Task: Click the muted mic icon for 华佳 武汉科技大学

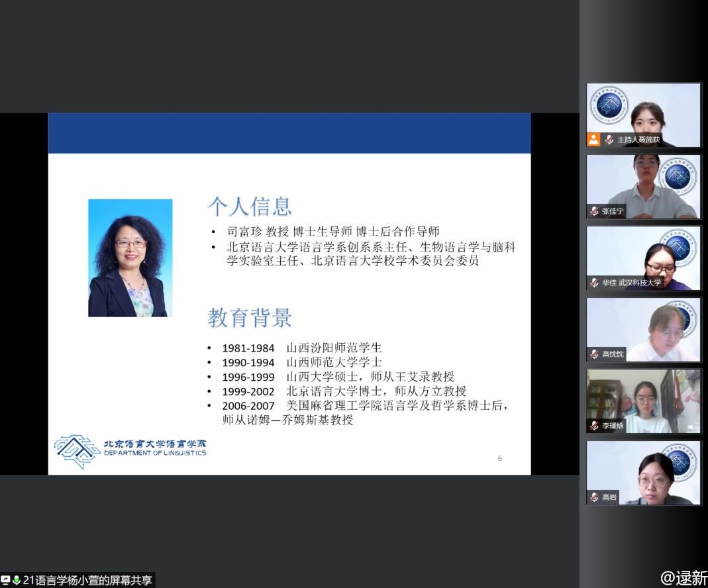Action: click(x=594, y=283)
